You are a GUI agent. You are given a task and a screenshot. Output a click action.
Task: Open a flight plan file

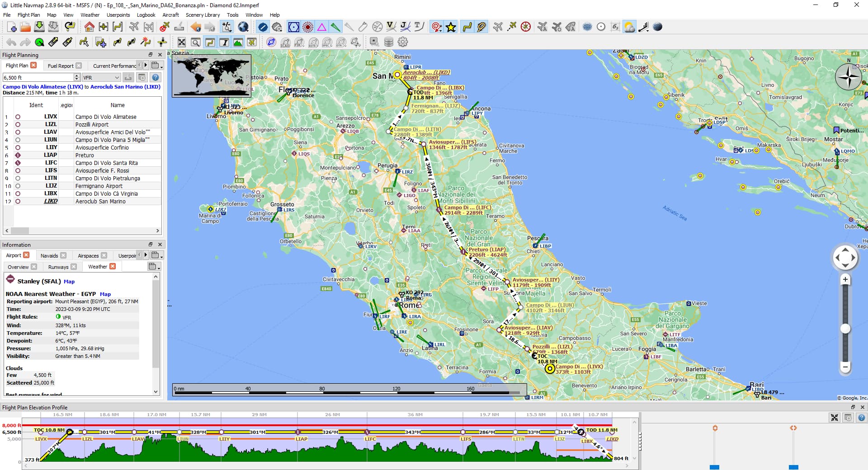(x=25, y=27)
